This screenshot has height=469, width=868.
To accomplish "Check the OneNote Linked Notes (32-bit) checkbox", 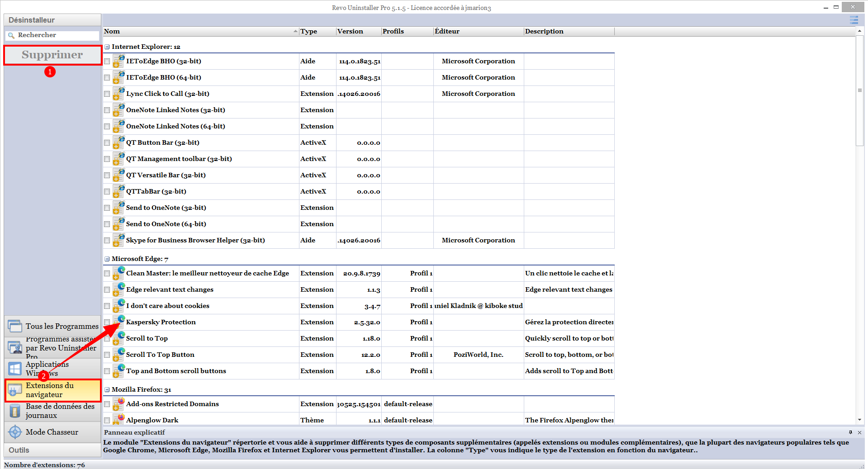I will click(107, 110).
